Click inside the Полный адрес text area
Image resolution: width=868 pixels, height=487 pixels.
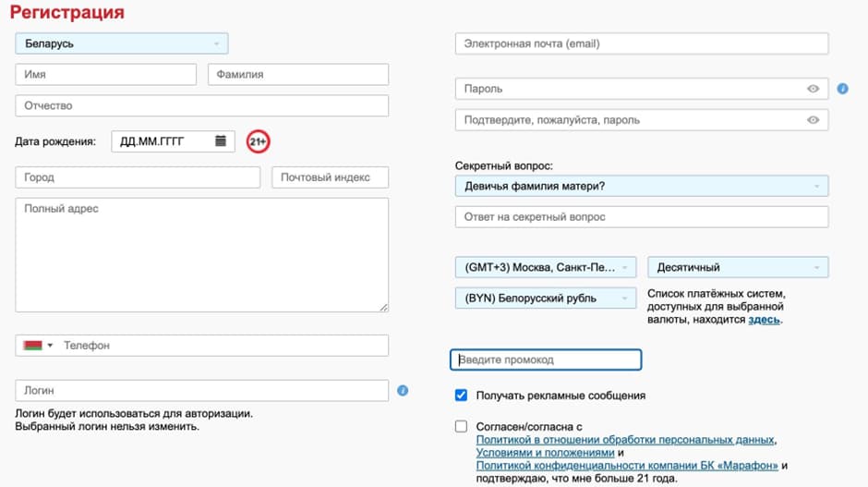[201, 254]
